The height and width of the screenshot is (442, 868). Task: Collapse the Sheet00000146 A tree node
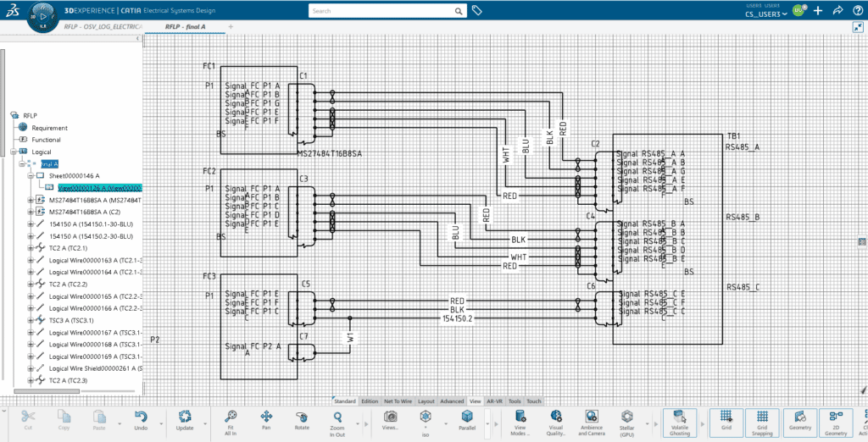point(30,175)
